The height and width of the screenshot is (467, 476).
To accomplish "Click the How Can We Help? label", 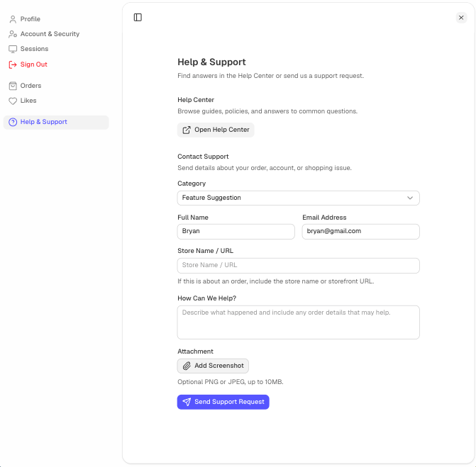I will (x=206, y=298).
